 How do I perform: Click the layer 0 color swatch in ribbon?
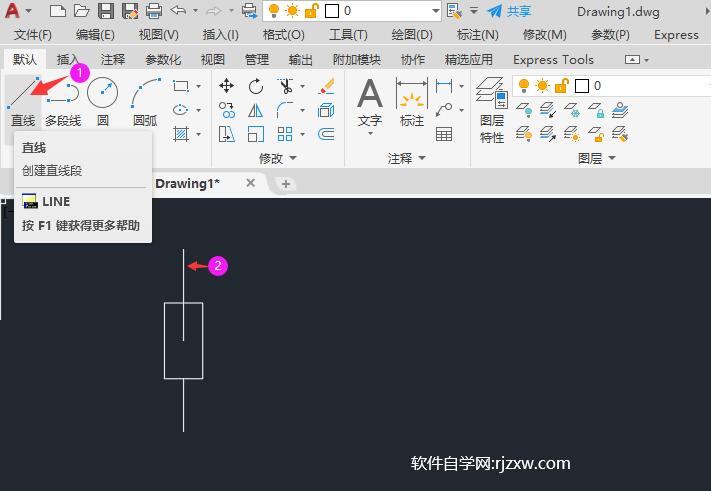point(582,86)
